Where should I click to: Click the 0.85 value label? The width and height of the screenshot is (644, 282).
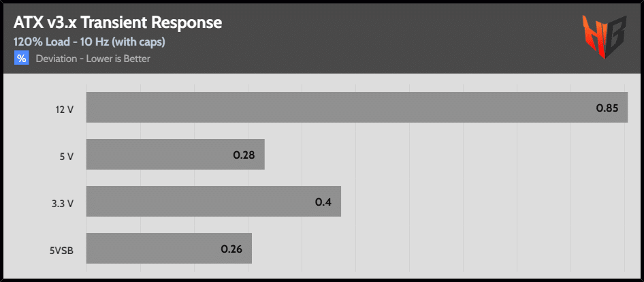pos(607,108)
